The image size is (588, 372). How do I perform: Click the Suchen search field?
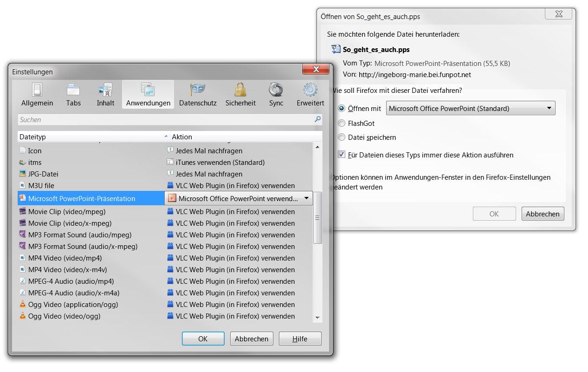click(x=170, y=119)
